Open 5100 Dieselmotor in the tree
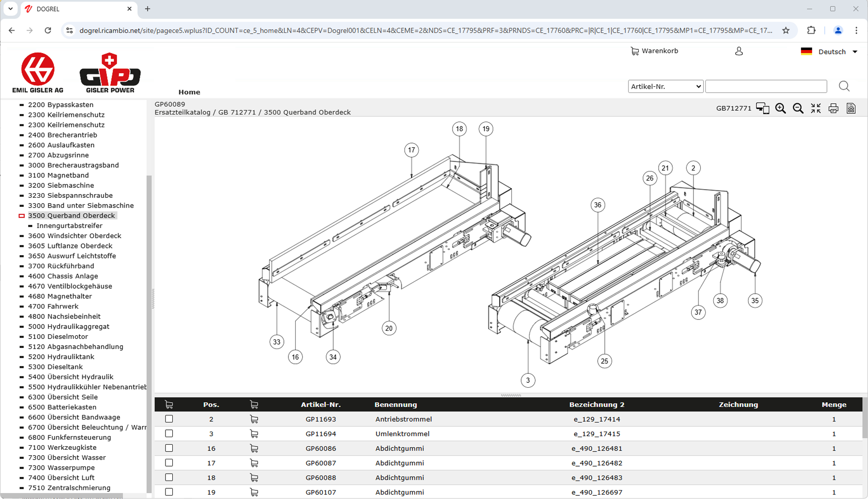Viewport: 868px width, 500px height. click(x=58, y=337)
